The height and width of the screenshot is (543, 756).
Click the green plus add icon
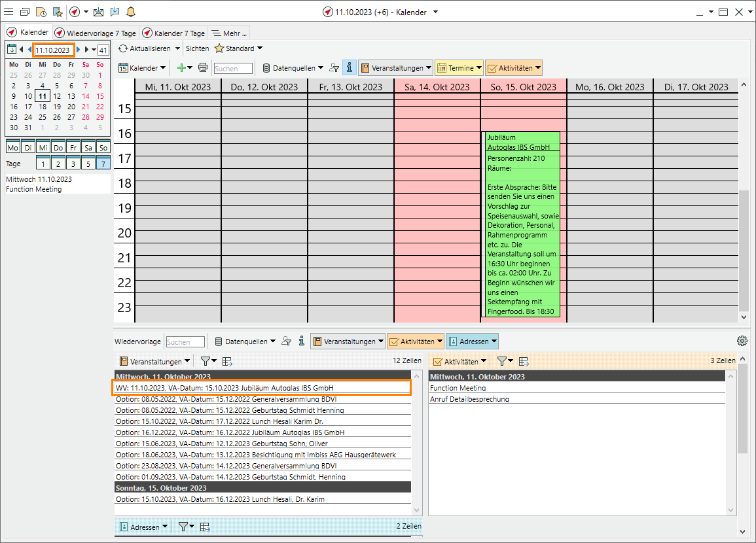pyautogui.click(x=182, y=68)
